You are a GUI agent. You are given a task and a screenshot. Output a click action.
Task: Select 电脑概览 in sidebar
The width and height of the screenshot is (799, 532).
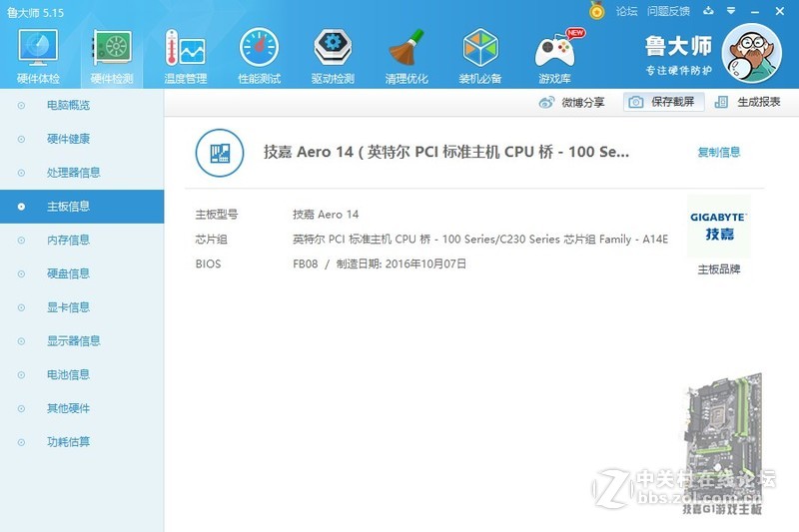[x=82, y=106]
